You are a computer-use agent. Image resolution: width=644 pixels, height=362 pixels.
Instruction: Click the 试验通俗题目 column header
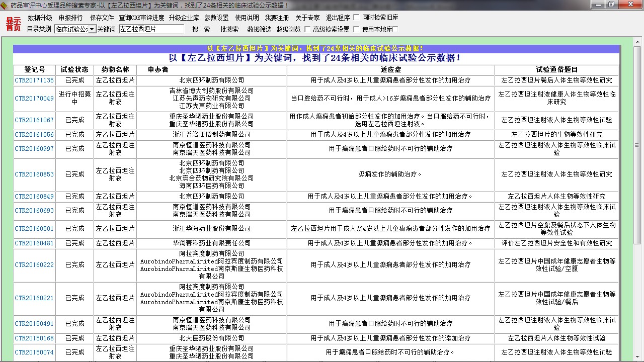click(557, 70)
